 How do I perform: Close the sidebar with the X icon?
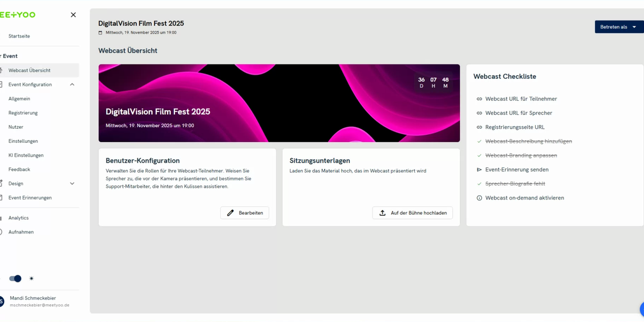[x=74, y=15]
